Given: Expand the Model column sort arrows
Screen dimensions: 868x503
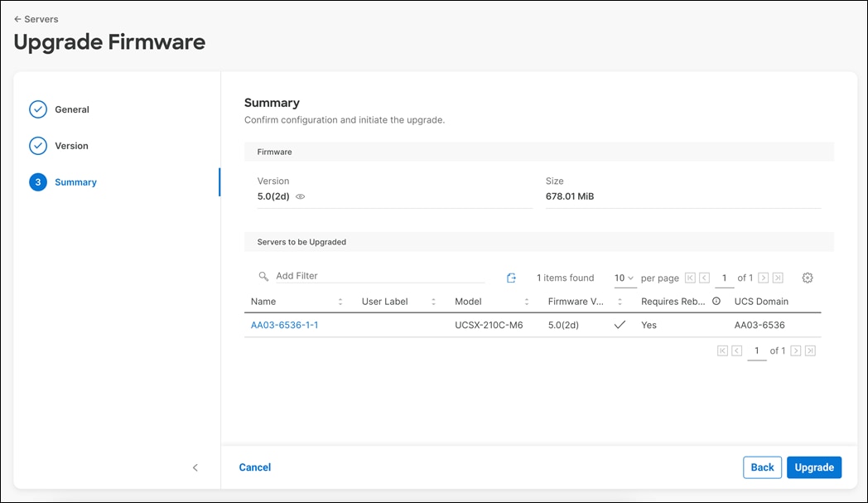Looking at the screenshot, I should 528,301.
